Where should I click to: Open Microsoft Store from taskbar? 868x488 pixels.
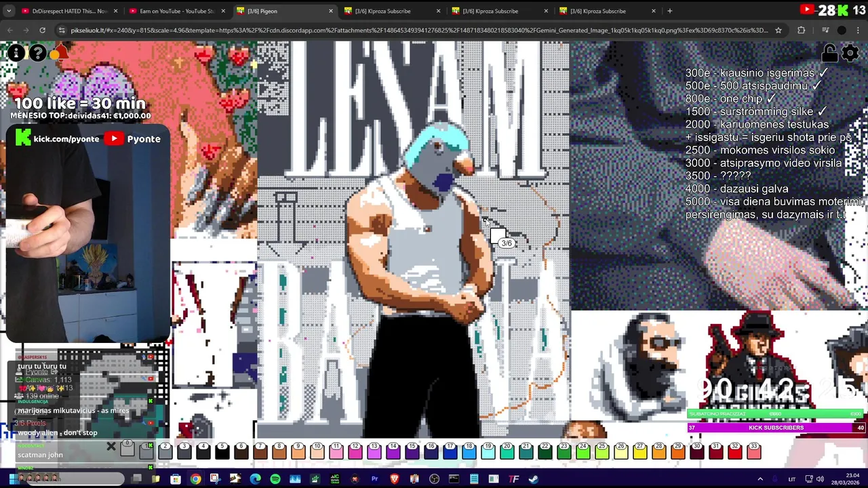pyautogui.click(x=176, y=479)
